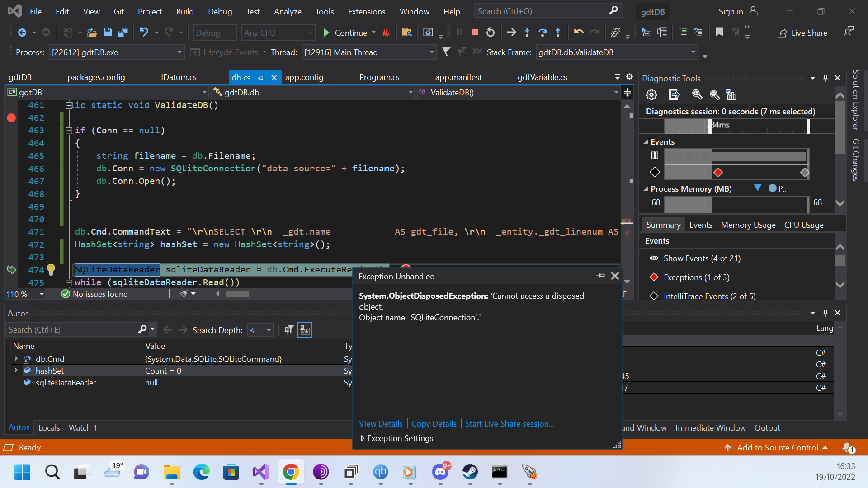Viewport: 868px width, 488px height.
Task: Switch to the Program.cs tab
Action: (x=379, y=77)
